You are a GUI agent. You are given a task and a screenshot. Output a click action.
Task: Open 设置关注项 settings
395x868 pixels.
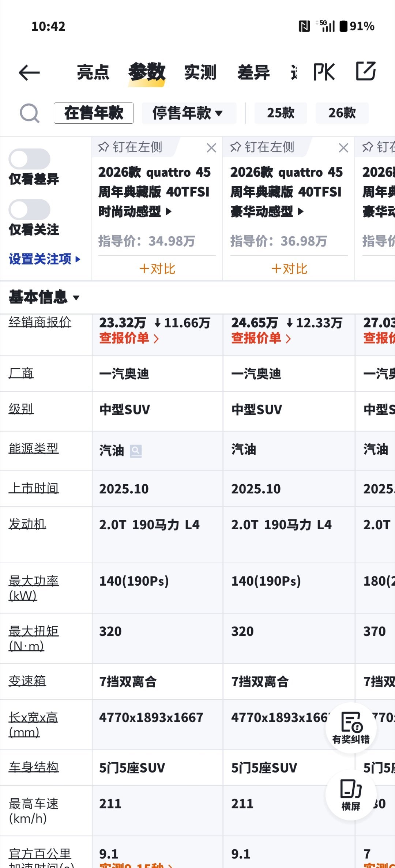coord(45,259)
